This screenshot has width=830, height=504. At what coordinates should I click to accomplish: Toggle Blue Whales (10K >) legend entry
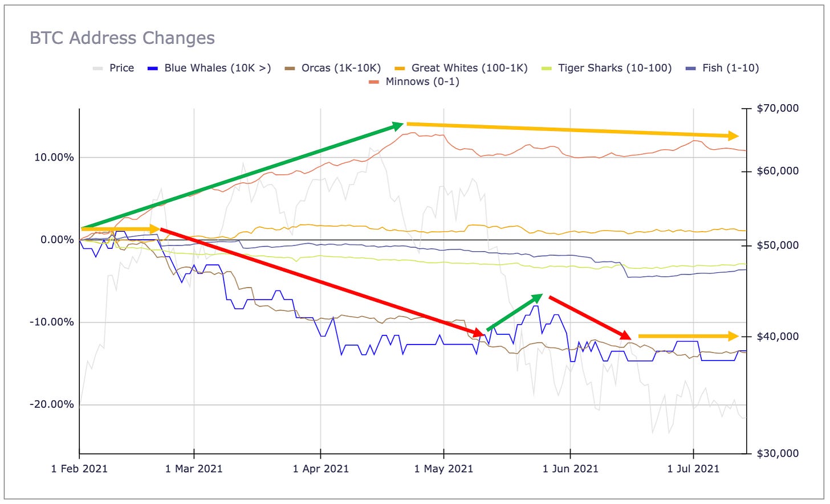pyautogui.click(x=209, y=68)
